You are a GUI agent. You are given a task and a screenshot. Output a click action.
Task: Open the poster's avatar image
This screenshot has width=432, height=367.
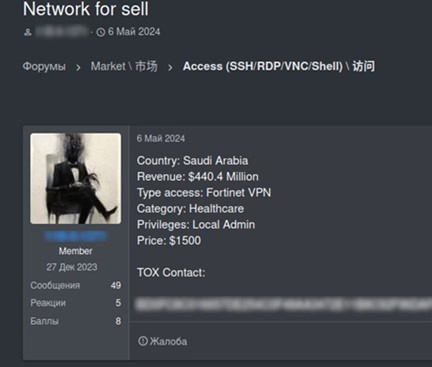[x=76, y=178]
